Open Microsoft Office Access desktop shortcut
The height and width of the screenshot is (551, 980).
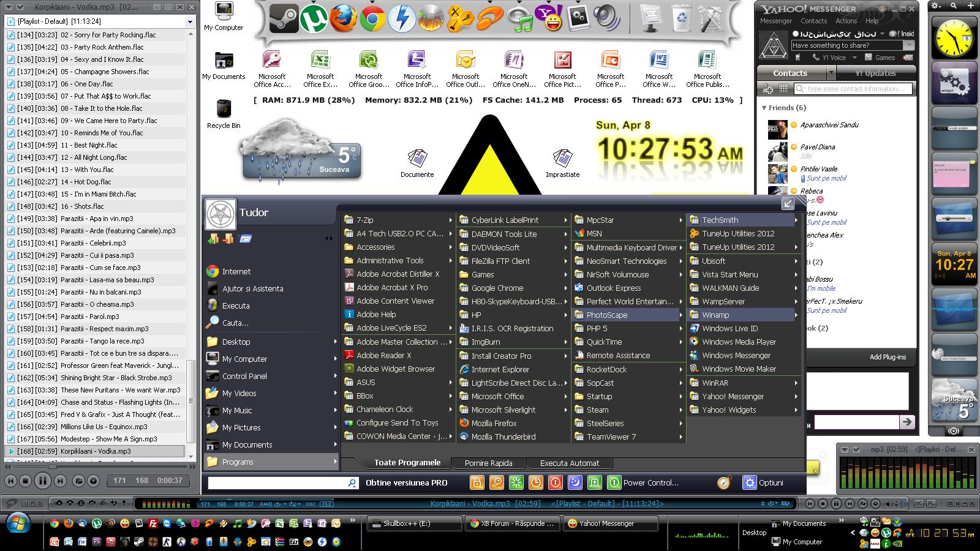click(x=272, y=69)
